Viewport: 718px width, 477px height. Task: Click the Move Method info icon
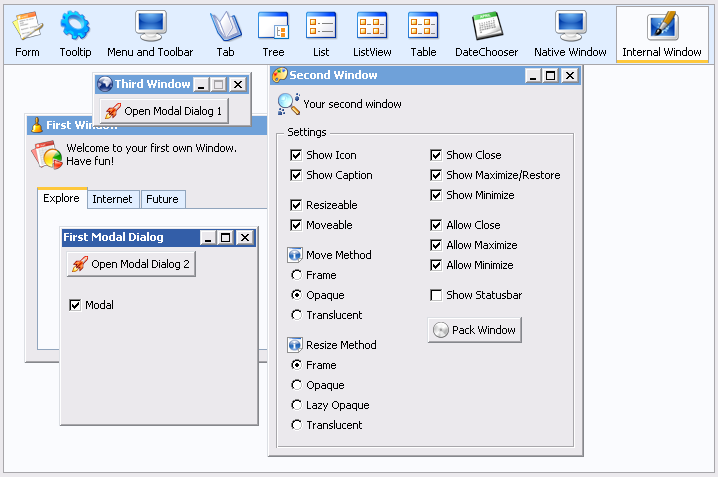pos(294,255)
